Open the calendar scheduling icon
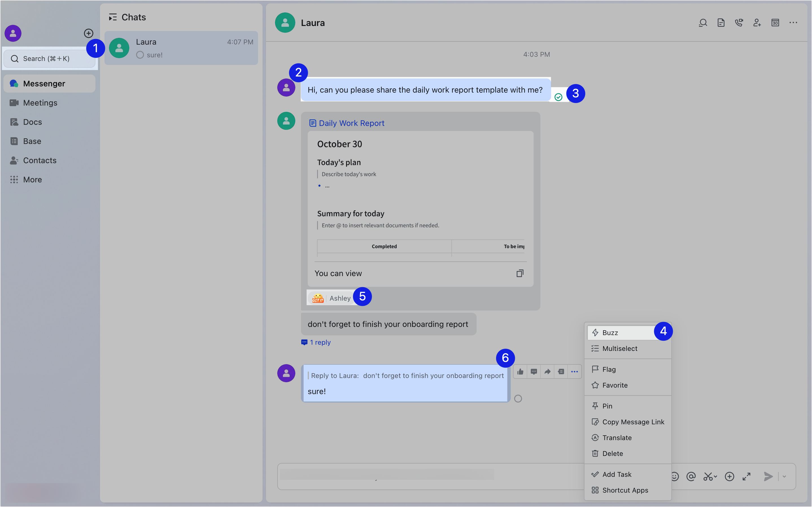The image size is (812, 507). (775, 23)
